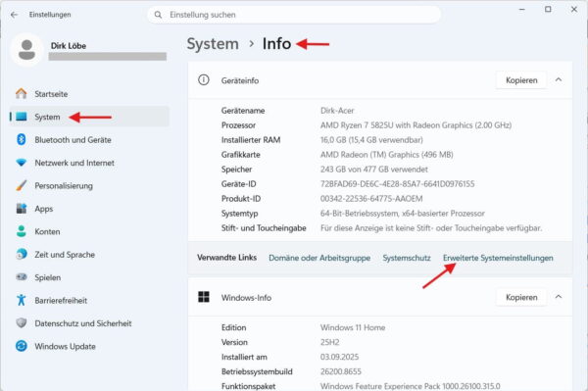Click the Verwandte Links label
This screenshot has width=588, height=391.
tap(227, 258)
